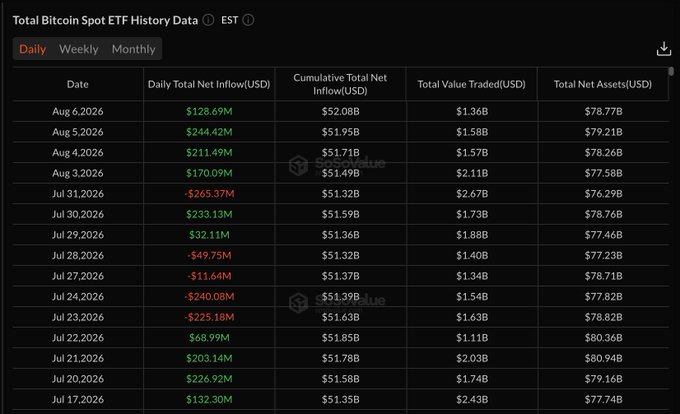Select the Aug 5,2026 date cell
This screenshot has height=414, width=680.
pos(78,132)
